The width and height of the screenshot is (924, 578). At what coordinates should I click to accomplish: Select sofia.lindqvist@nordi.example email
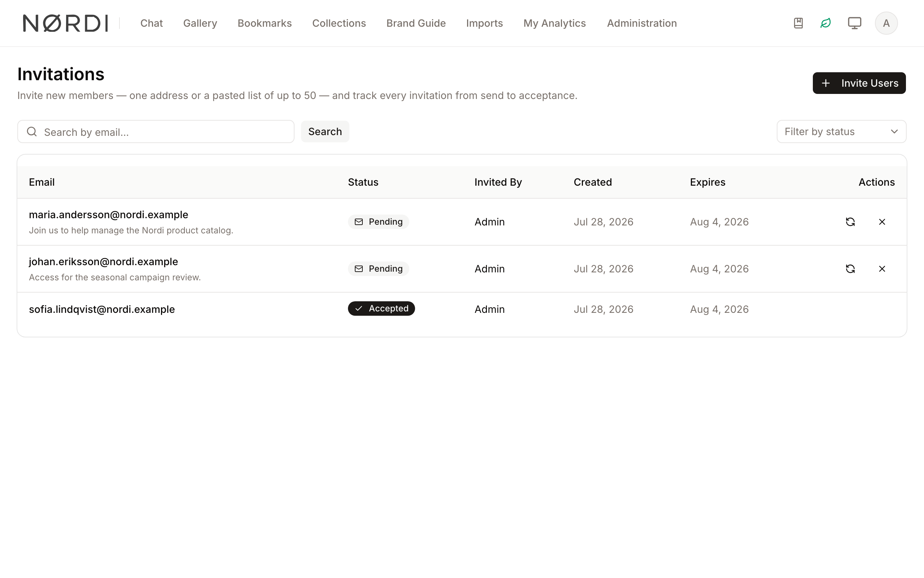coord(102,309)
